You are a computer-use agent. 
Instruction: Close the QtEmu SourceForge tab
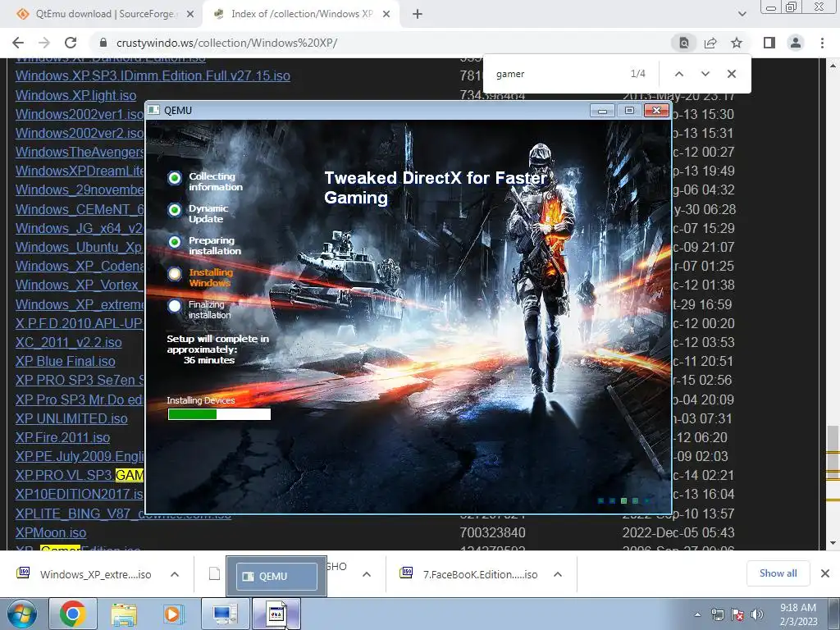pos(190,14)
